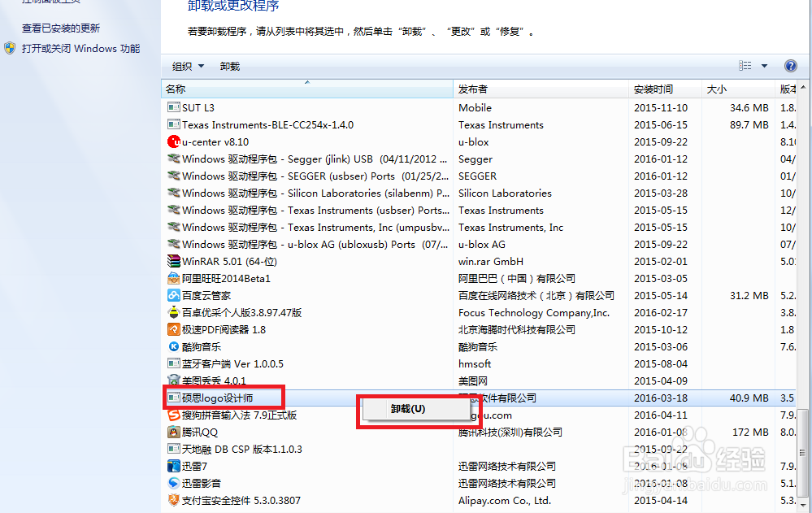The width and height of the screenshot is (812, 513).
Task: Click the Texas Instruments-BLE-CC254x icon
Action: pos(173,125)
